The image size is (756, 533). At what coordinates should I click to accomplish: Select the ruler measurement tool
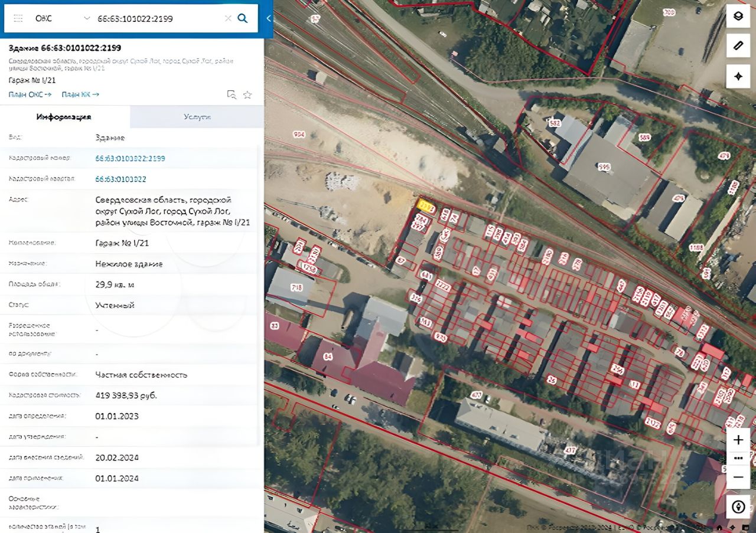738,46
